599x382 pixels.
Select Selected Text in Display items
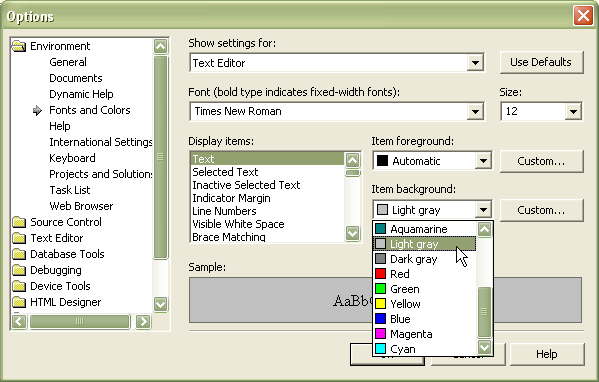[267, 172]
